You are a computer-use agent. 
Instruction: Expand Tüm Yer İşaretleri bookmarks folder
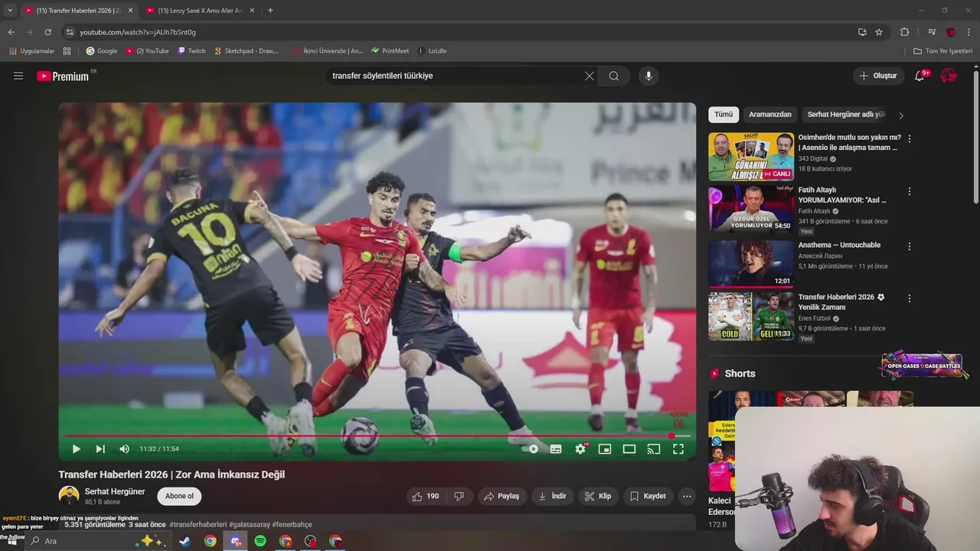point(942,51)
